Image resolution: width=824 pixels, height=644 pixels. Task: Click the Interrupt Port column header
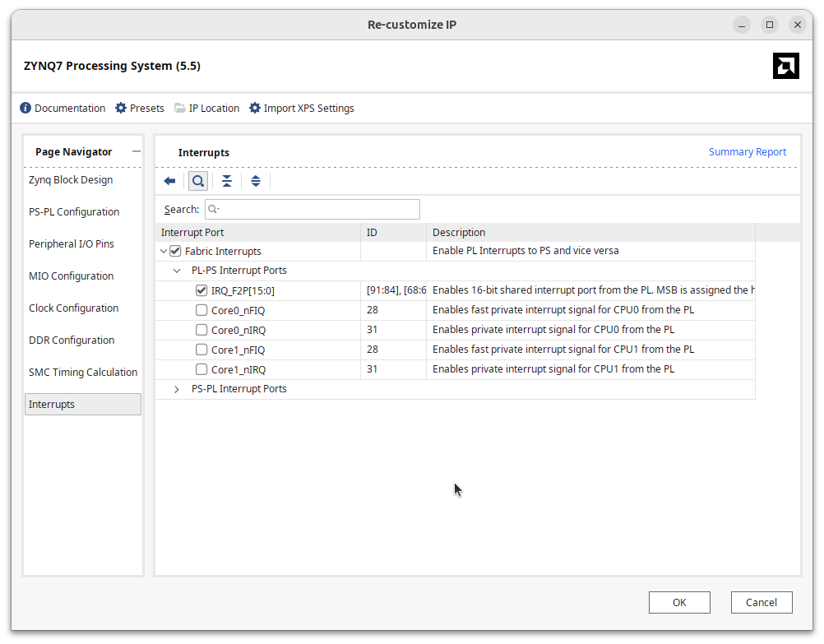tap(258, 233)
